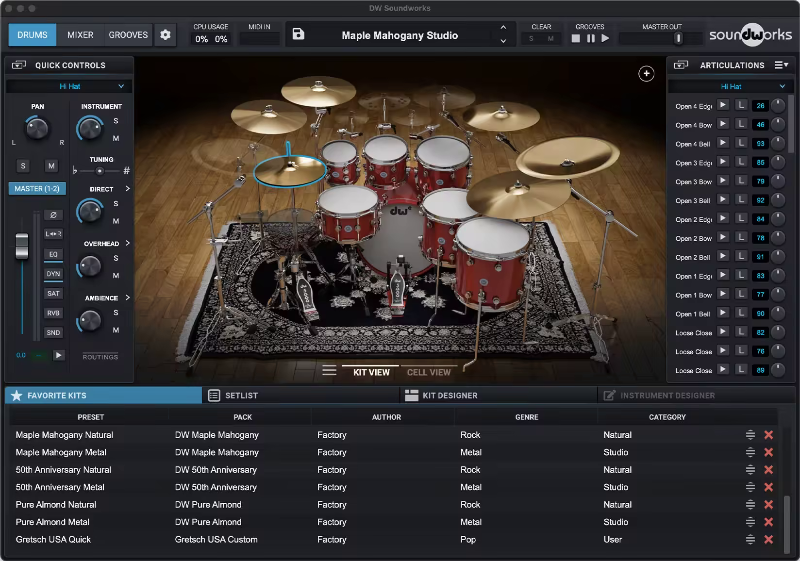Preview the Open 4 Bell articulation
This screenshot has height=561, width=800.
tap(723, 144)
